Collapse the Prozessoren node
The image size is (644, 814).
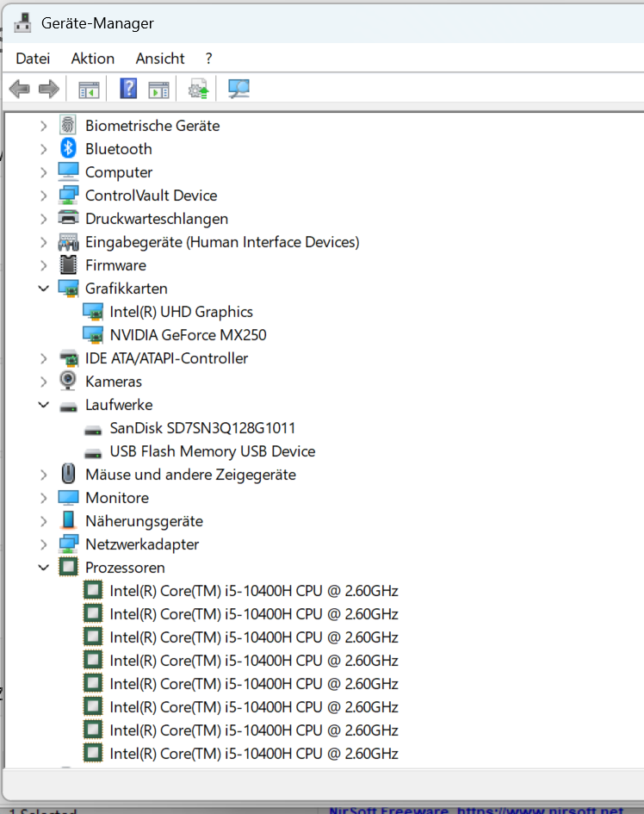pos(44,568)
